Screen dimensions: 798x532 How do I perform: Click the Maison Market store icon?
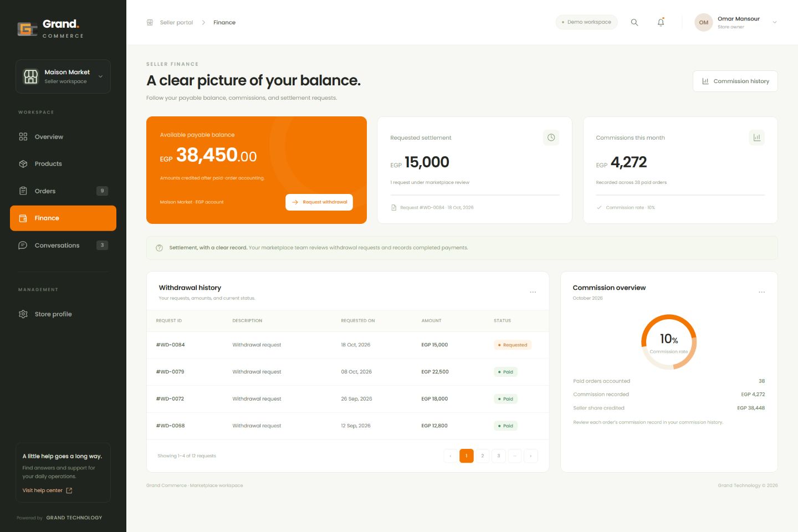pyautogui.click(x=31, y=76)
